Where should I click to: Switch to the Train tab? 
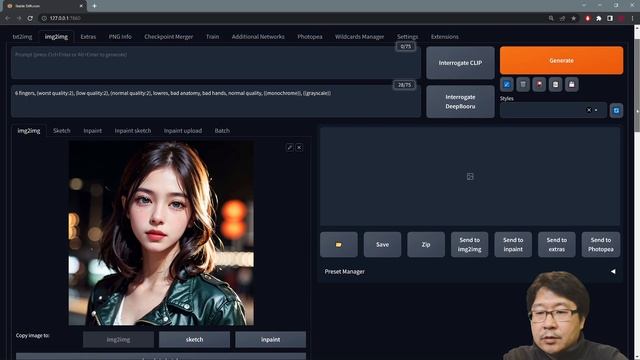(x=212, y=36)
